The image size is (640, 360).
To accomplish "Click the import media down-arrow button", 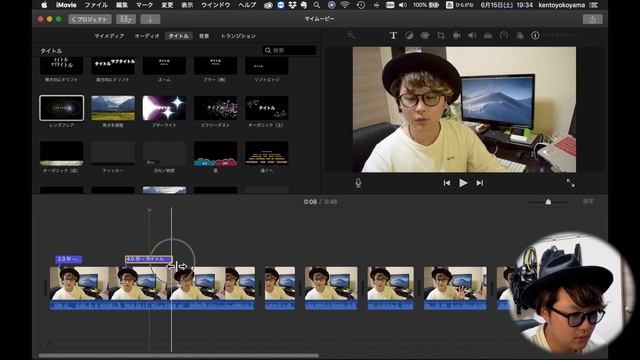I will 150,19.
